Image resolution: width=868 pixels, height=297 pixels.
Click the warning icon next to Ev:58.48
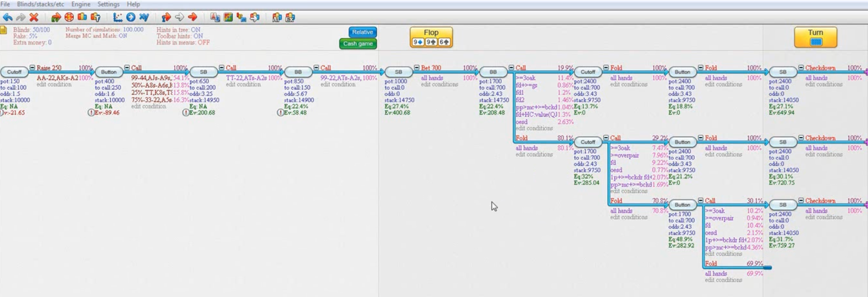click(280, 113)
